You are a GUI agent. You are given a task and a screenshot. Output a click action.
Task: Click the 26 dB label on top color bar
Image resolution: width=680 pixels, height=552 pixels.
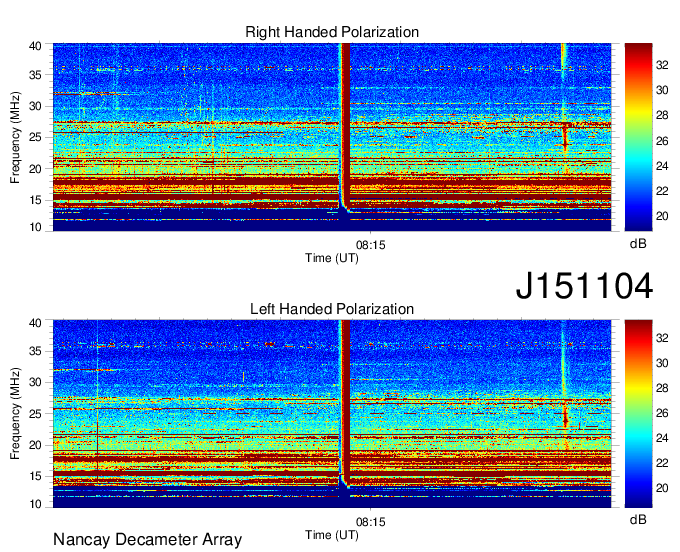coord(662,141)
